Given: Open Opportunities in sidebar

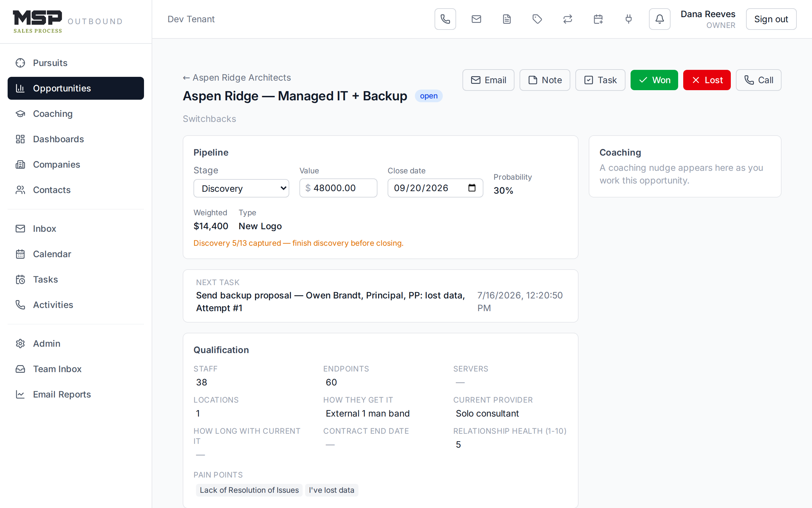Looking at the screenshot, I should tap(76, 88).
